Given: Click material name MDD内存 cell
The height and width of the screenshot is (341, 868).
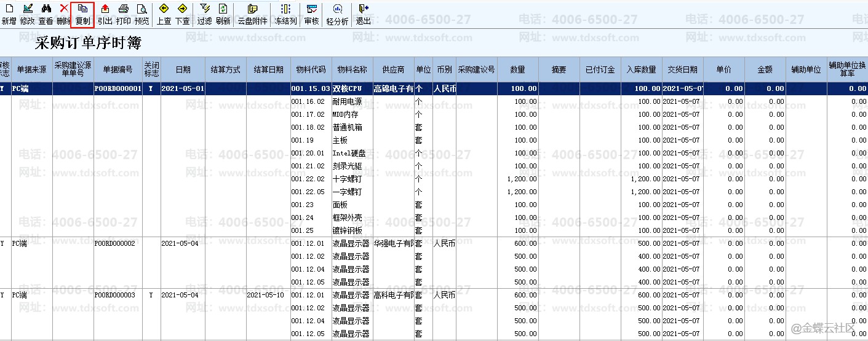Looking at the screenshot, I should point(352,114).
